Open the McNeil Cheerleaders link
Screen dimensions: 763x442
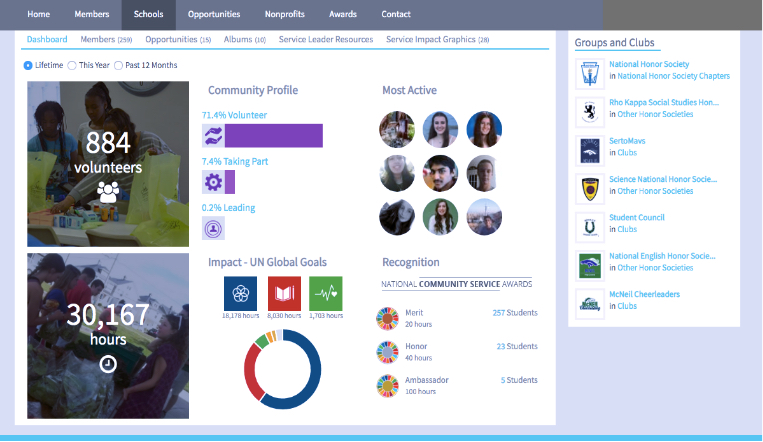coord(644,294)
